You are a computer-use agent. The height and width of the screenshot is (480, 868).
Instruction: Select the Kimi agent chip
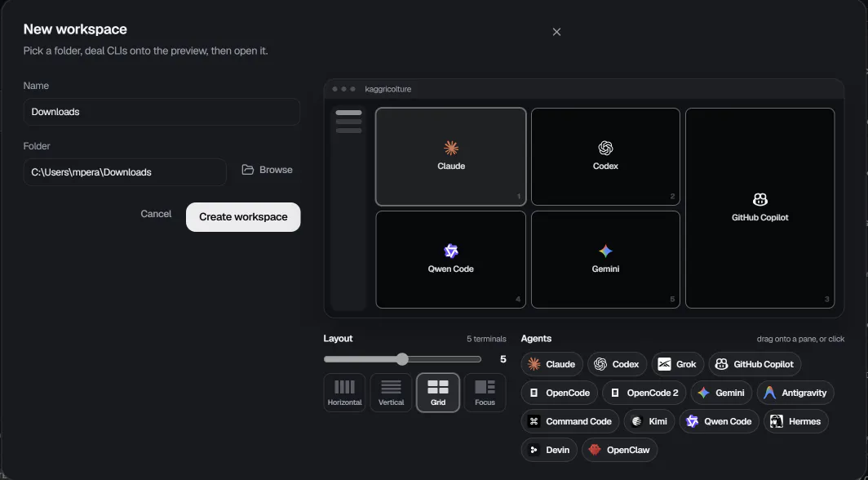[x=649, y=421]
